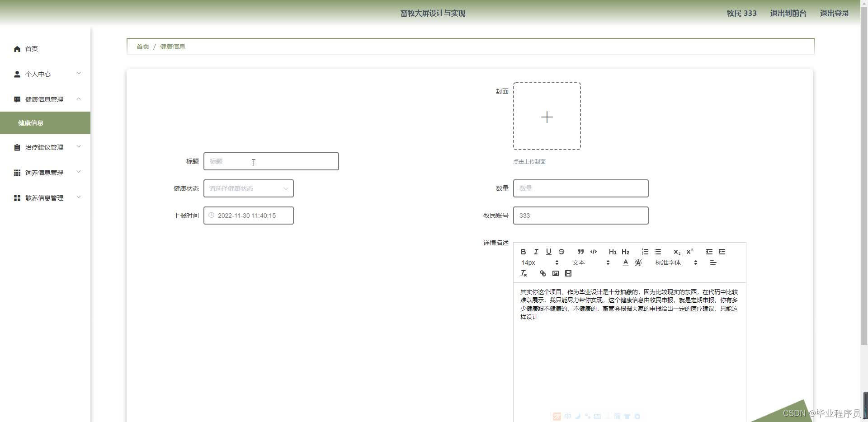868x422 pixels.
Task: Open the 治疗建议管理 menu
Action: (x=45, y=147)
